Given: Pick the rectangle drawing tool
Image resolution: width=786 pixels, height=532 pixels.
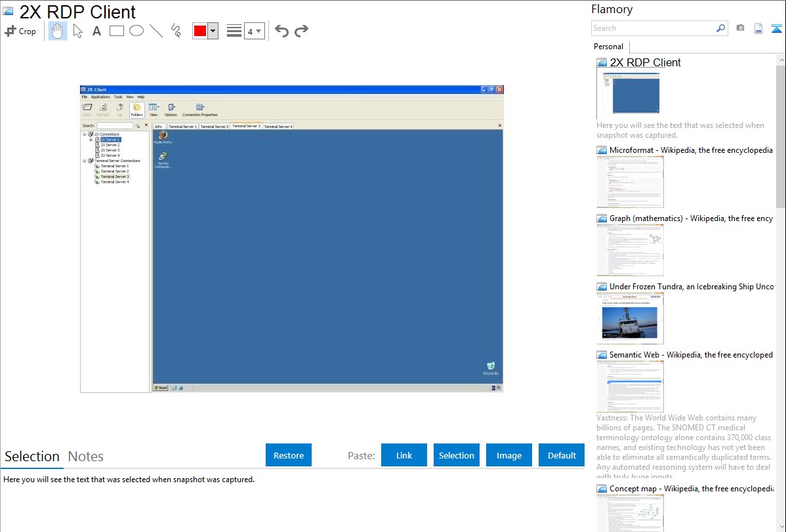Looking at the screenshot, I should [x=116, y=31].
